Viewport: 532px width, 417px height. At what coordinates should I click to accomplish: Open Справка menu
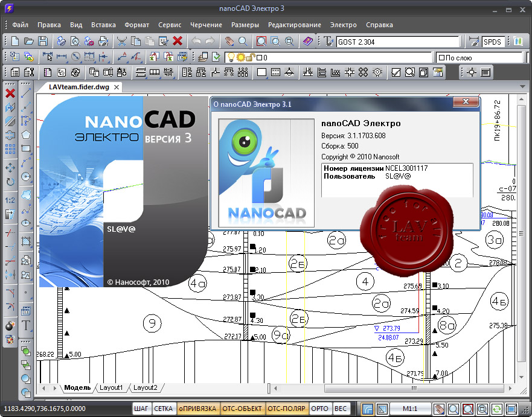tap(379, 25)
